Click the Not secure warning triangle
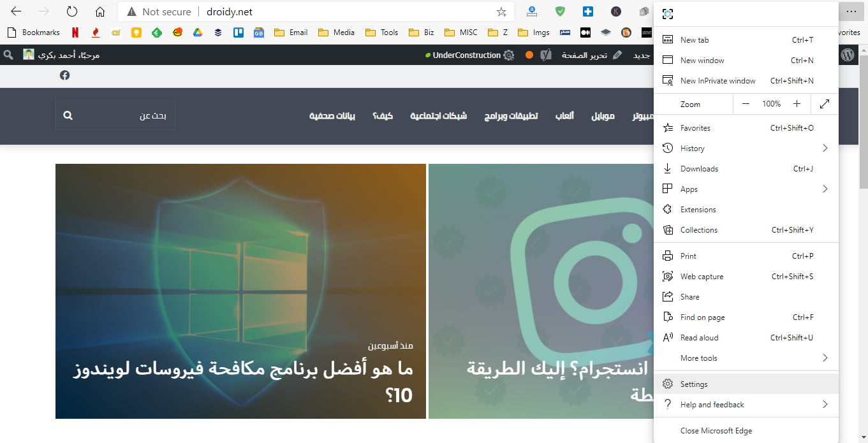 point(131,11)
